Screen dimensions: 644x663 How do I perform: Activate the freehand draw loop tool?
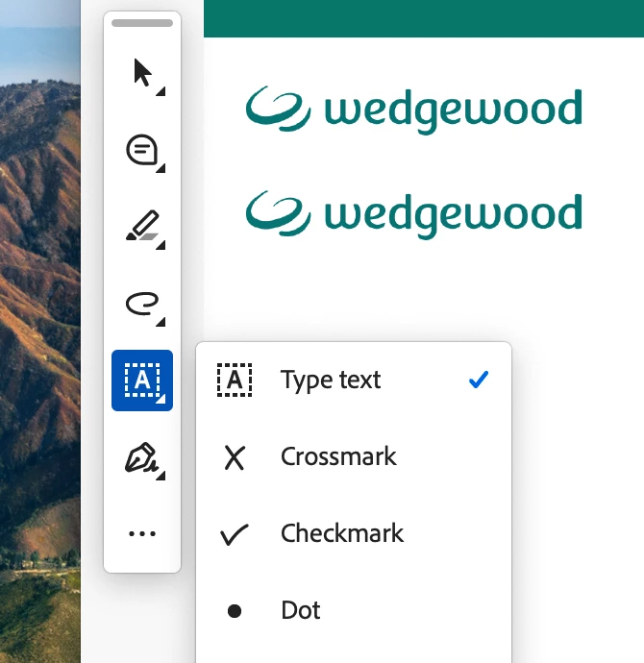point(142,304)
